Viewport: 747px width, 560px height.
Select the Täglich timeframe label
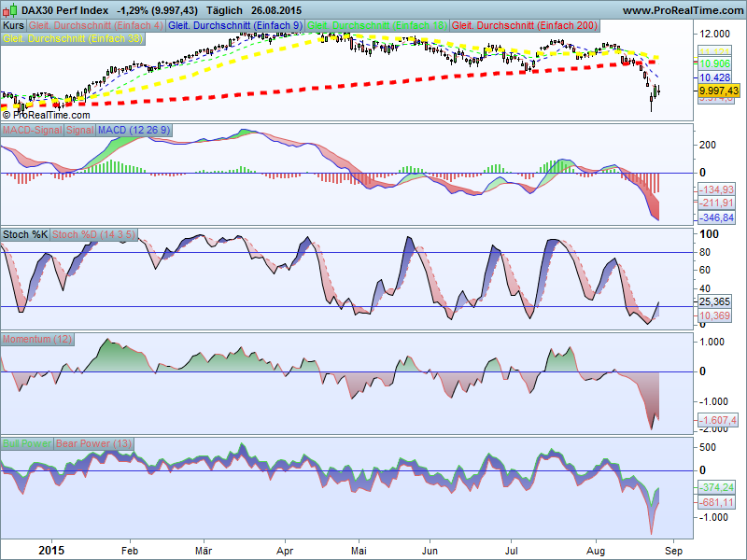[224, 10]
